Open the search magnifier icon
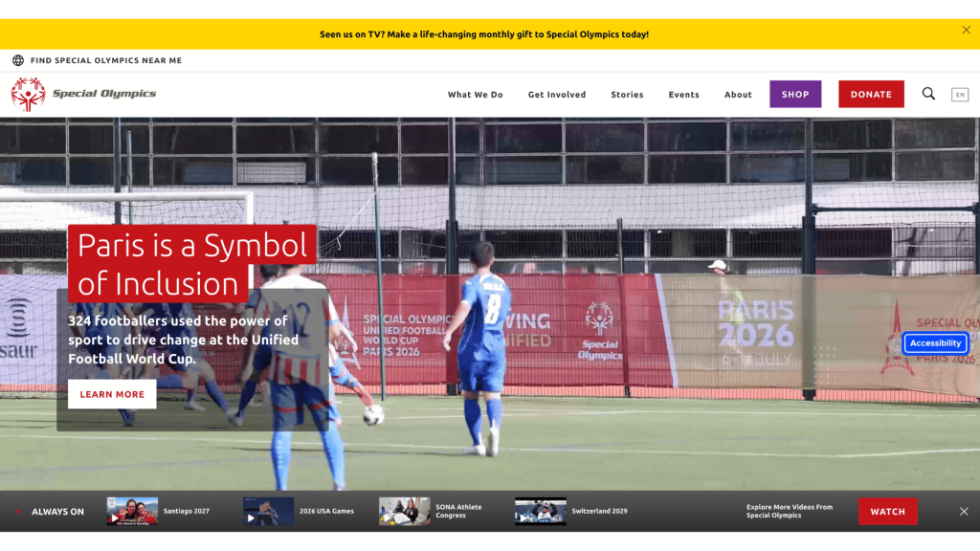The width and height of the screenshot is (980, 551). coord(928,94)
